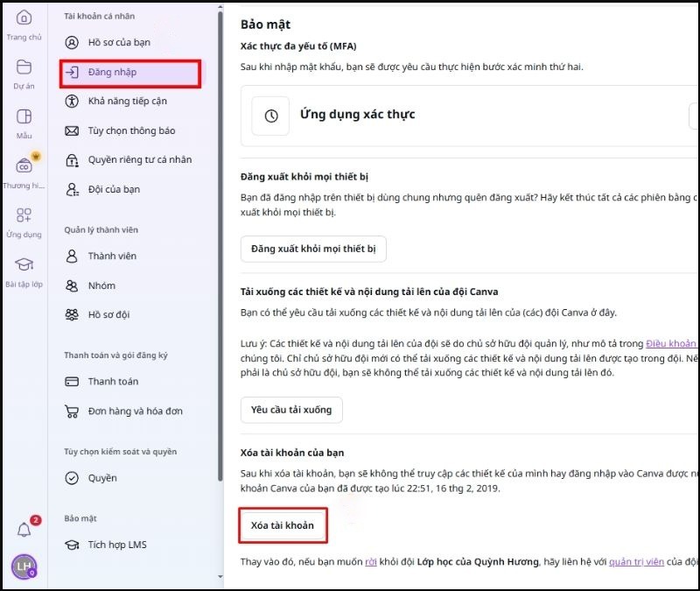Screen dimensions: 700x591
Task: Open Quyền permissions page
Action: 102,478
